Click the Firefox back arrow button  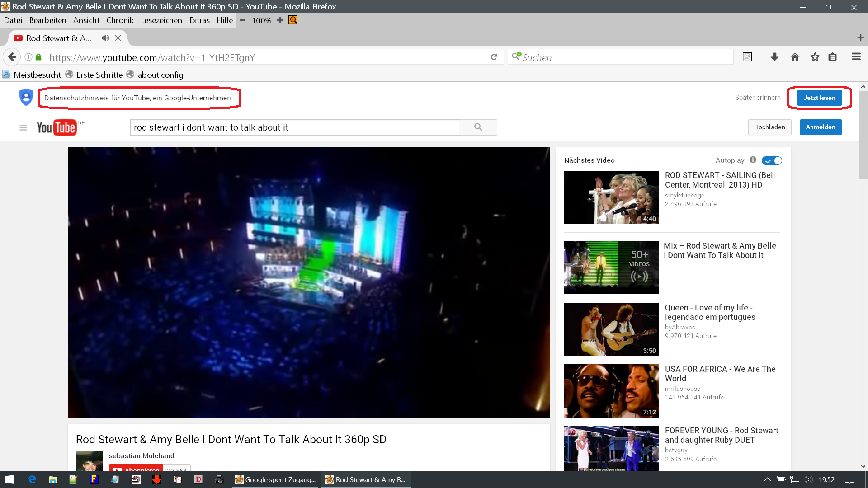pyautogui.click(x=12, y=57)
